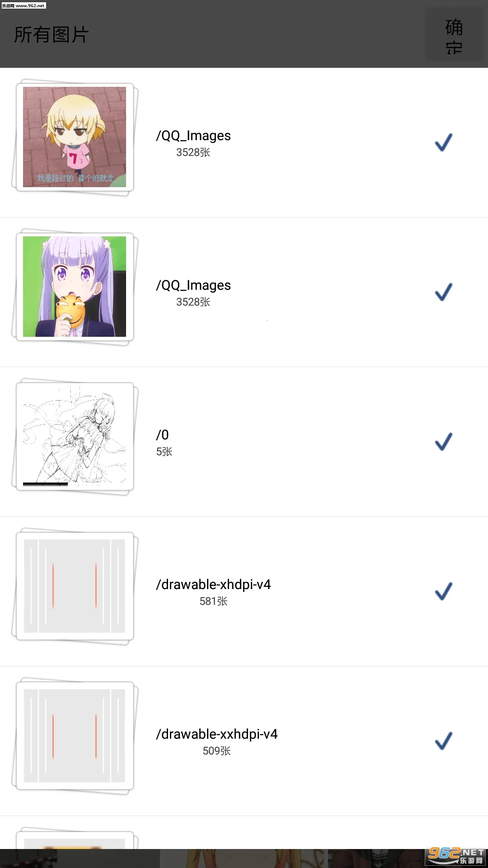
Task: Click the 581张 image count
Action: pyautogui.click(x=213, y=601)
